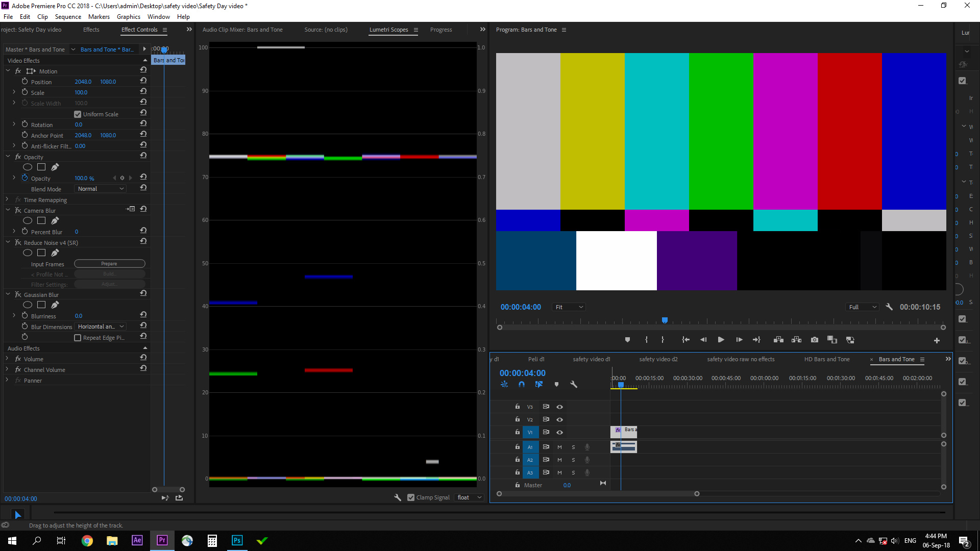Toggle the Uniform Scale checkbox
This screenshot has height=551, width=980.
point(78,114)
